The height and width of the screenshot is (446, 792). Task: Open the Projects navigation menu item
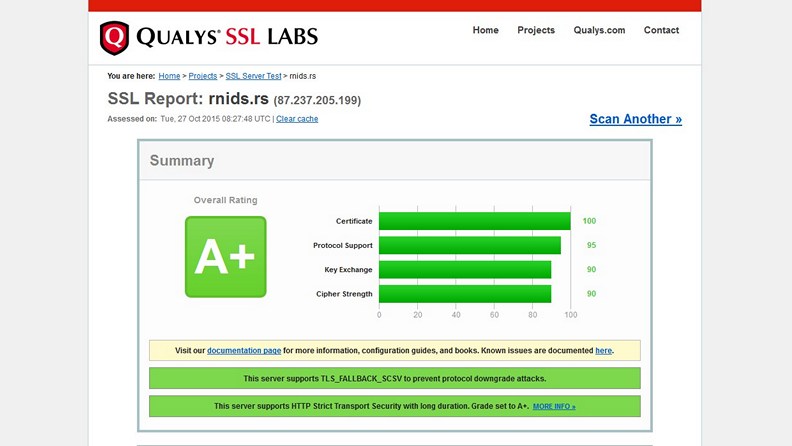[x=536, y=30]
